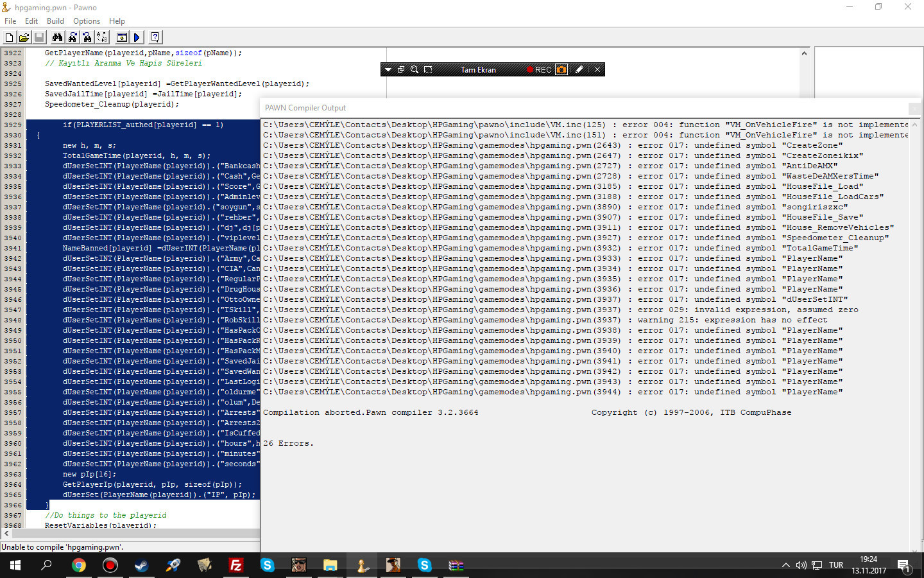Click the recorder region-select icon
The width and height of the screenshot is (924, 578).
pos(428,69)
